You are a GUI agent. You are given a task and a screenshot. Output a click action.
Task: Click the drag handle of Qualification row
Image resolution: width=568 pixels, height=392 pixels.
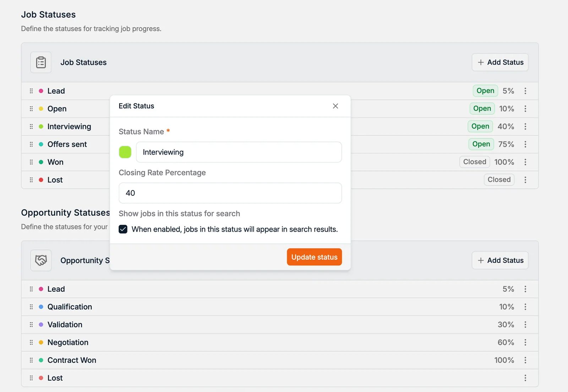point(31,307)
